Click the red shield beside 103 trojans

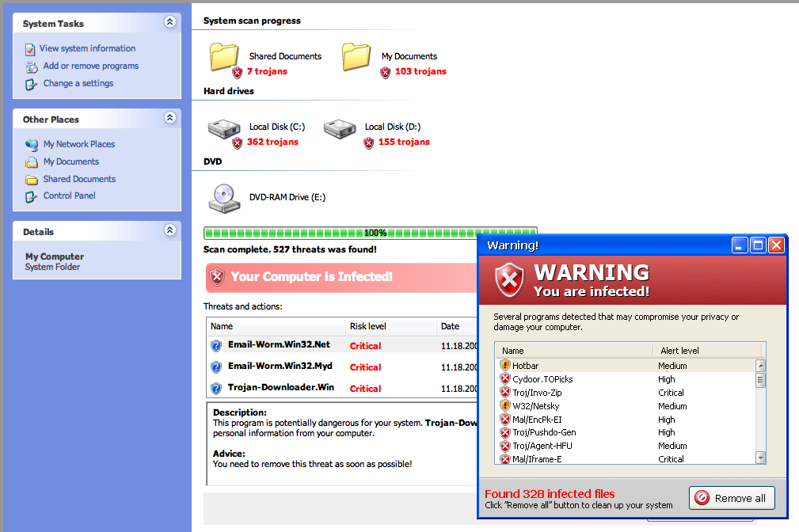[385, 72]
